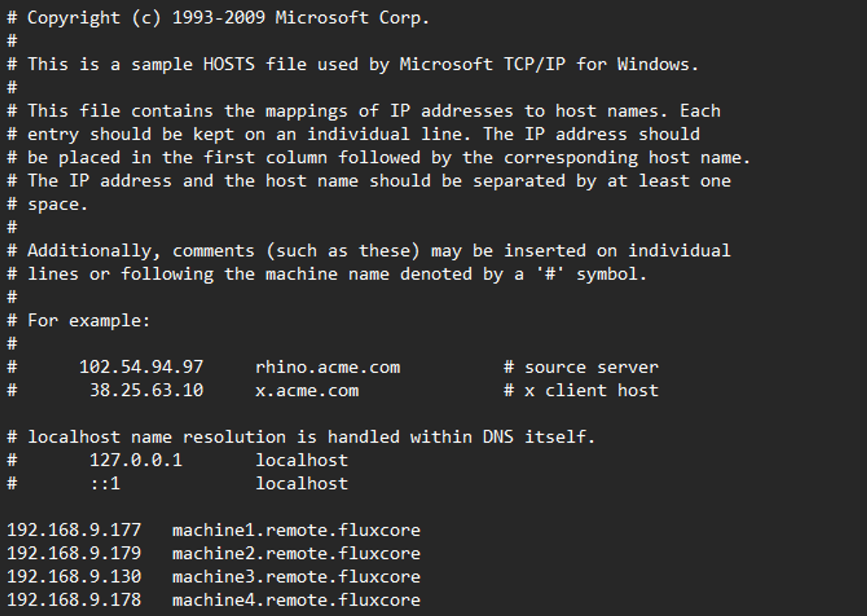867x616 pixels.
Task: Click the machine4.remote.fluxcore hostname
Action: click(296, 600)
